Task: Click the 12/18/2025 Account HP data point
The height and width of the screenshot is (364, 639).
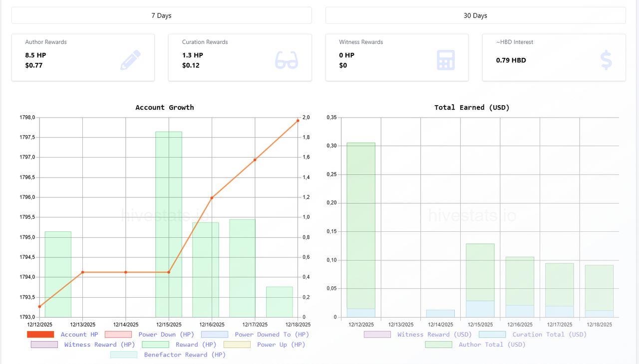Action: pyautogui.click(x=298, y=120)
